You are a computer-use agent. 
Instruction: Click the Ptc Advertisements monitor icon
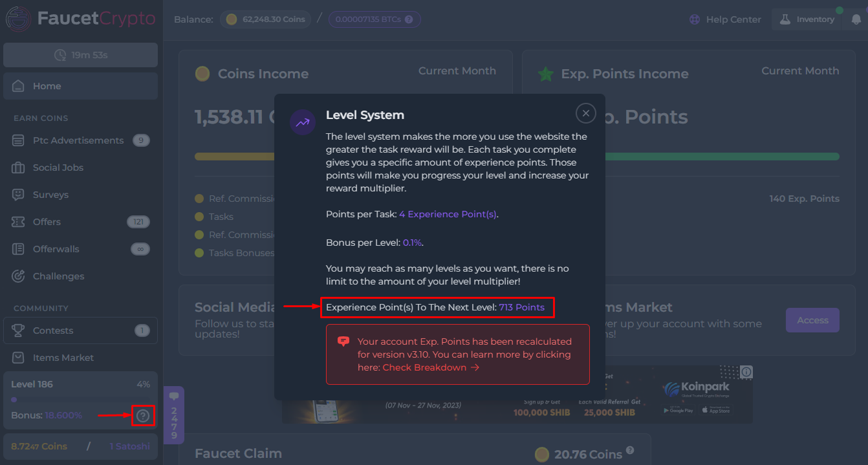coord(19,140)
